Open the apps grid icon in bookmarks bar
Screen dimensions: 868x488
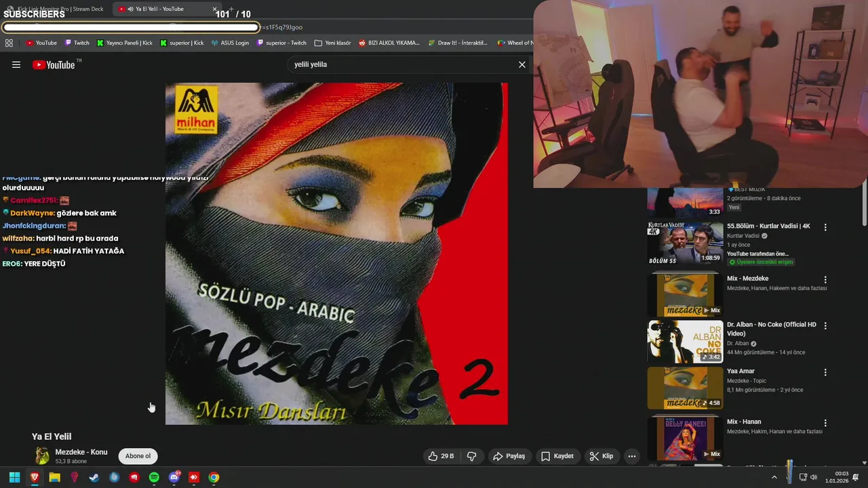click(x=9, y=43)
